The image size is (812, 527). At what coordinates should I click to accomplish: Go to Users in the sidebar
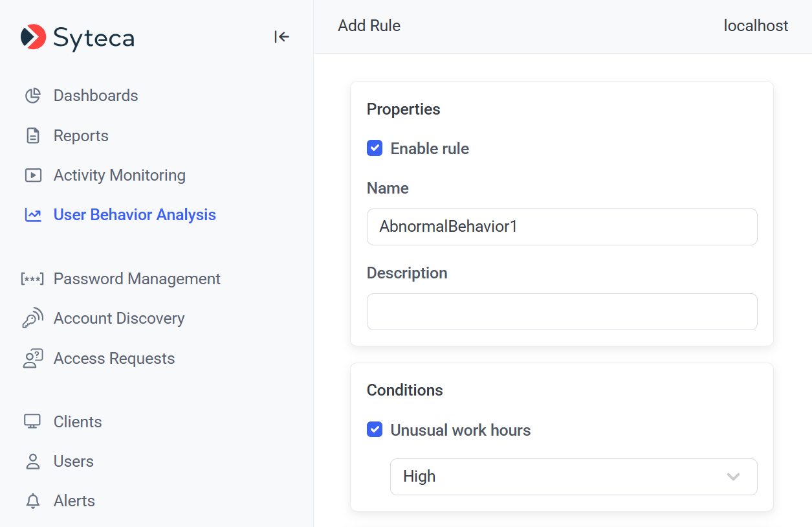pos(73,462)
